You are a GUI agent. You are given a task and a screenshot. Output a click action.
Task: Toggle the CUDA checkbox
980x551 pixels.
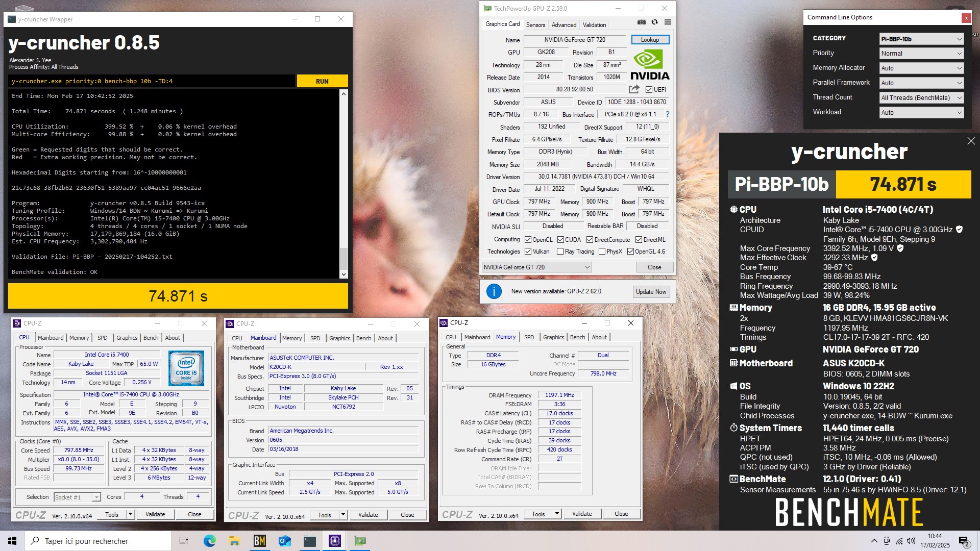click(x=560, y=240)
